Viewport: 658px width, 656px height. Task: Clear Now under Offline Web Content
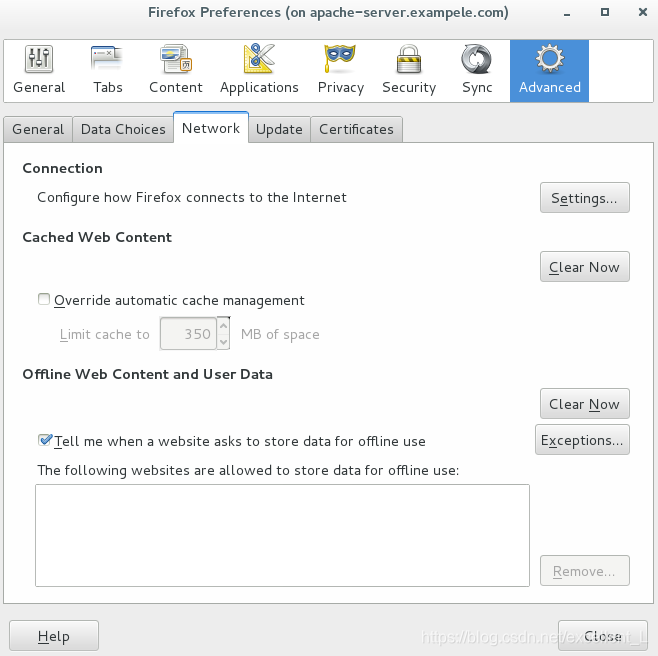[x=585, y=404]
